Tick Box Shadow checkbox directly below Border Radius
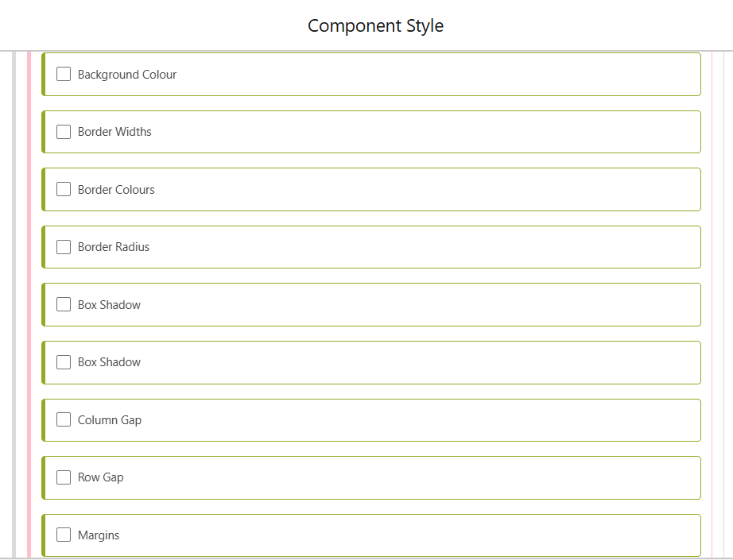The height and width of the screenshot is (560, 733). click(x=64, y=305)
